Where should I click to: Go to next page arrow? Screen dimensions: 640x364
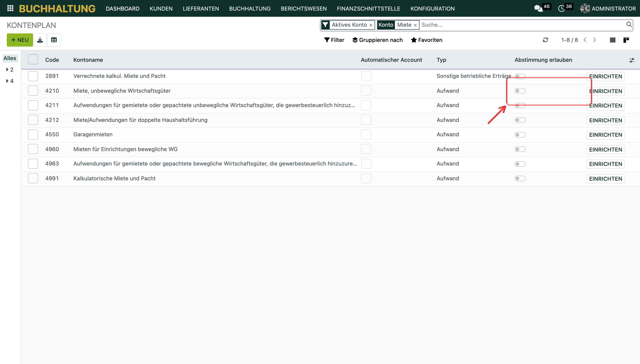(x=594, y=40)
